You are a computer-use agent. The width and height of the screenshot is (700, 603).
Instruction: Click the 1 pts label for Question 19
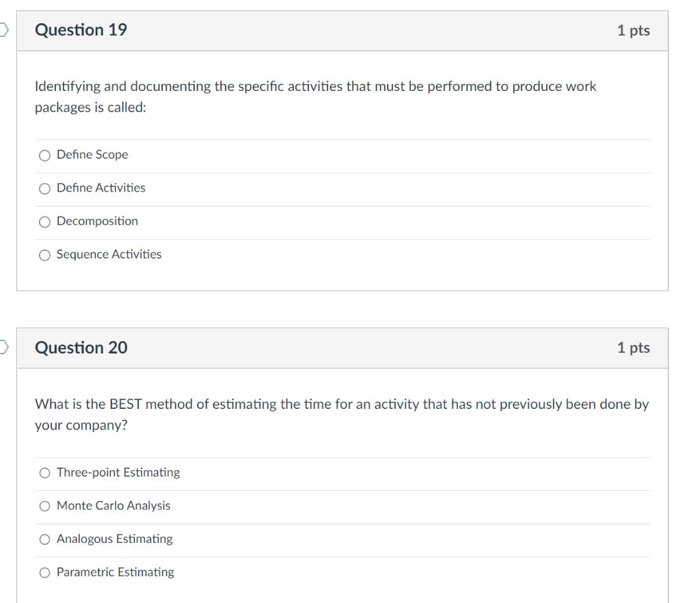633,30
